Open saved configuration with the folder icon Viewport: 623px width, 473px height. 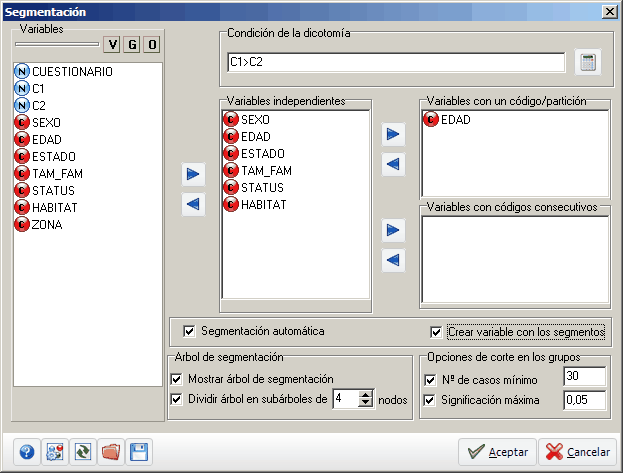(x=111, y=452)
